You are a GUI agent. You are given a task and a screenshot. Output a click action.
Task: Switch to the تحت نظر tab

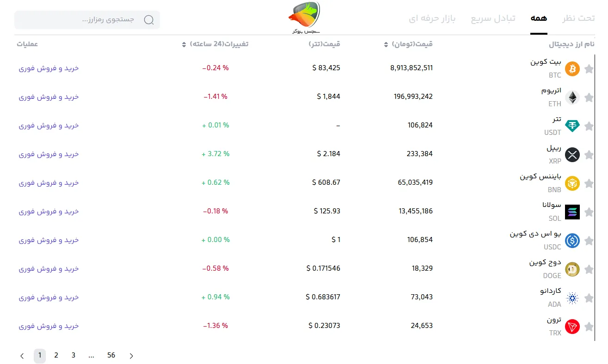(578, 18)
